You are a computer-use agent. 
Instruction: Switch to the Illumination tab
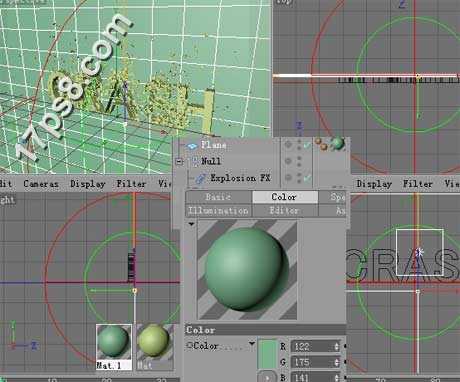218,211
